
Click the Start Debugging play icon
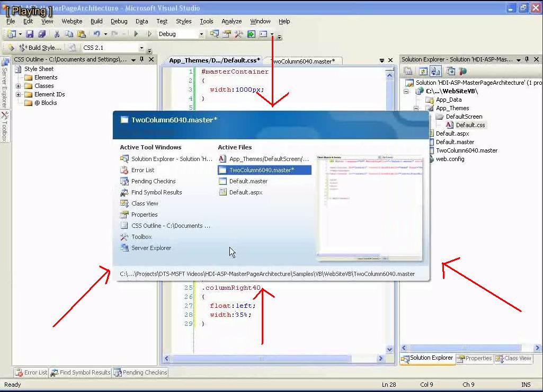(x=136, y=34)
